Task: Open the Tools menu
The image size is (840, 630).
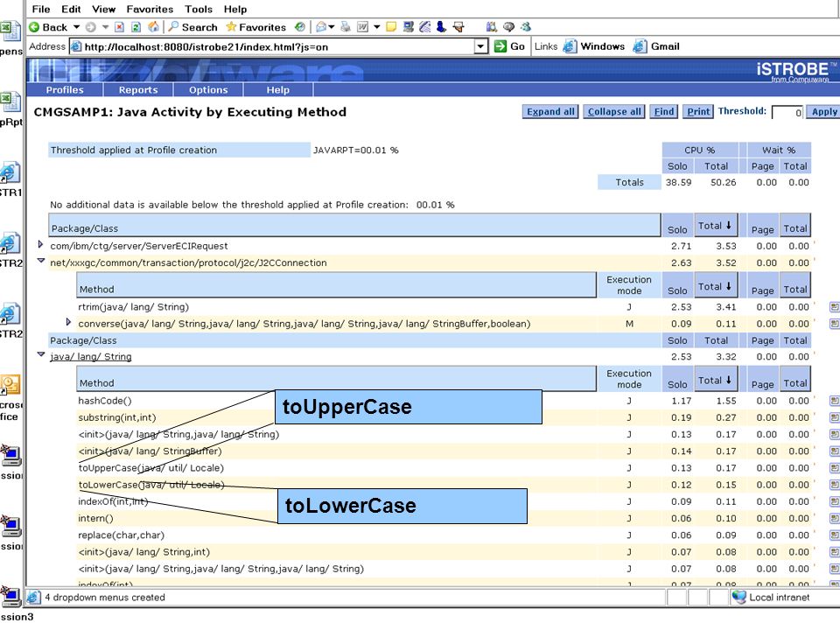Action: tap(199, 9)
